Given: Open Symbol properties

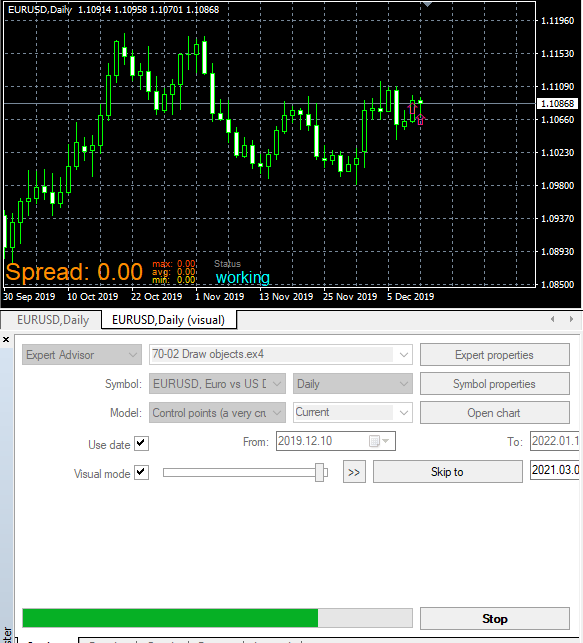Looking at the screenshot, I should click(x=494, y=384).
